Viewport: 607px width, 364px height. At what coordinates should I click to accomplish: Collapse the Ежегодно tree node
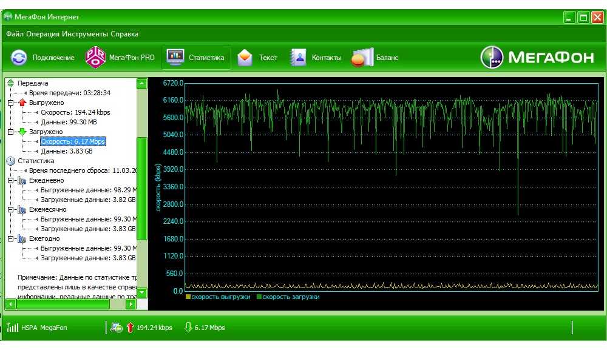point(10,238)
